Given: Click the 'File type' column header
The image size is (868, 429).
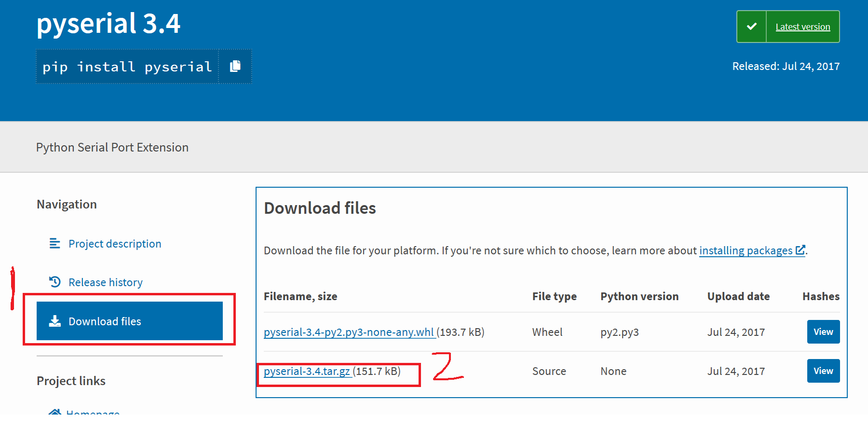Looking at the screenshot, I should (555, 296).
